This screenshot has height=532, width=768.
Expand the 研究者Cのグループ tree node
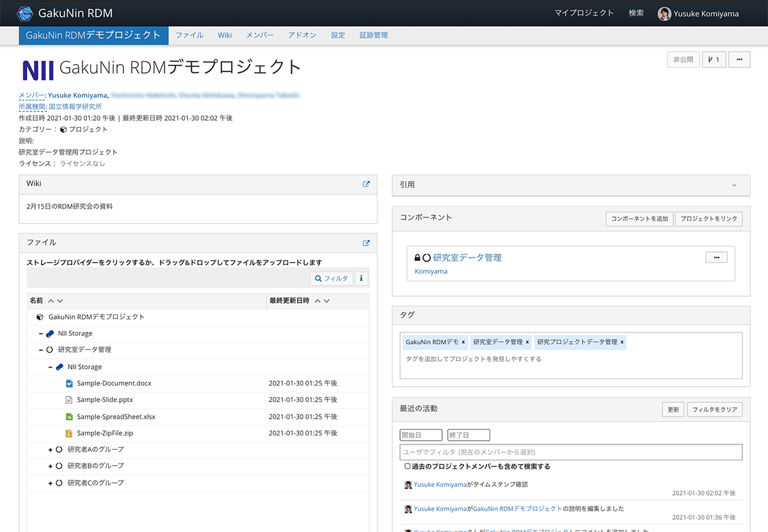point(51,483)
